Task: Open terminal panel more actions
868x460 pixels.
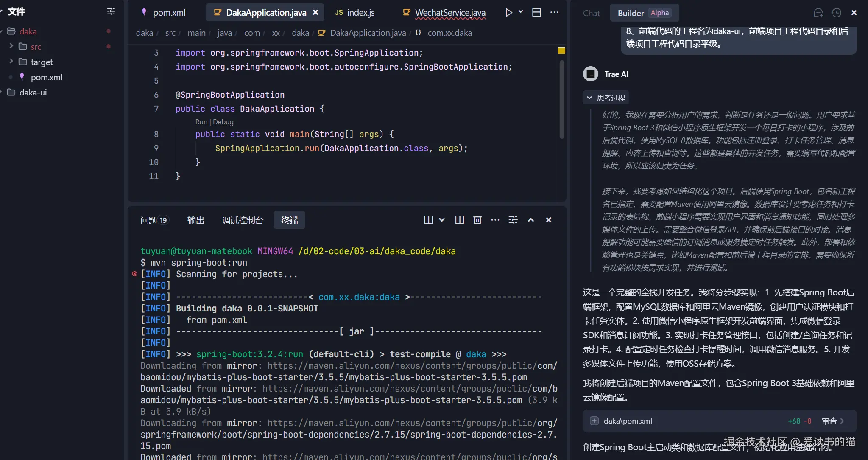Action: pyautogui.click(x=495, y=220)
